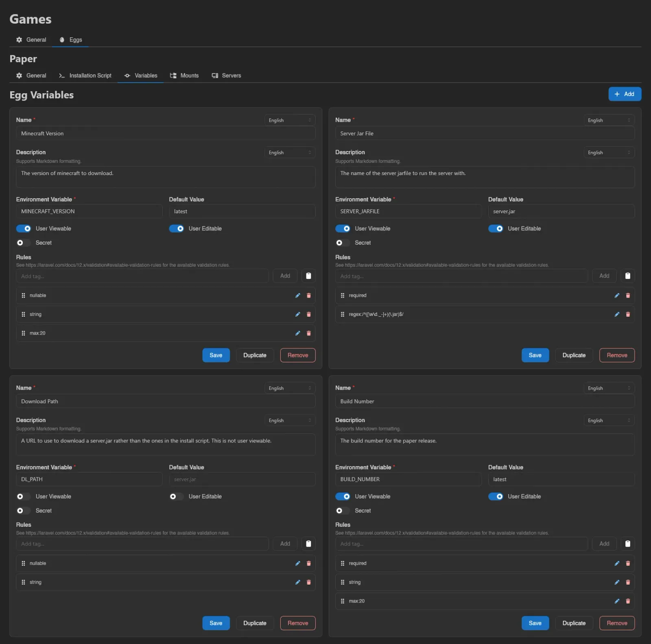Edit the required rule in Server Jar File card
Screen dimensions: 651x644
pos(617,296)
